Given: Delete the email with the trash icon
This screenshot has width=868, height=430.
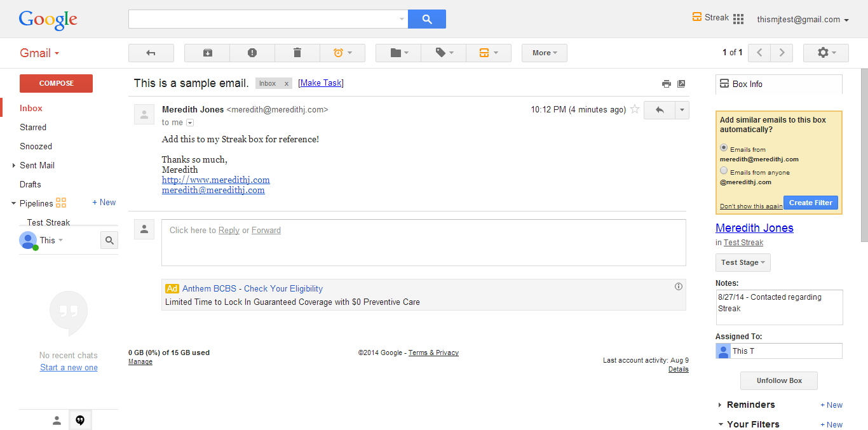Looking at the screenshot, I should (297, 53).
